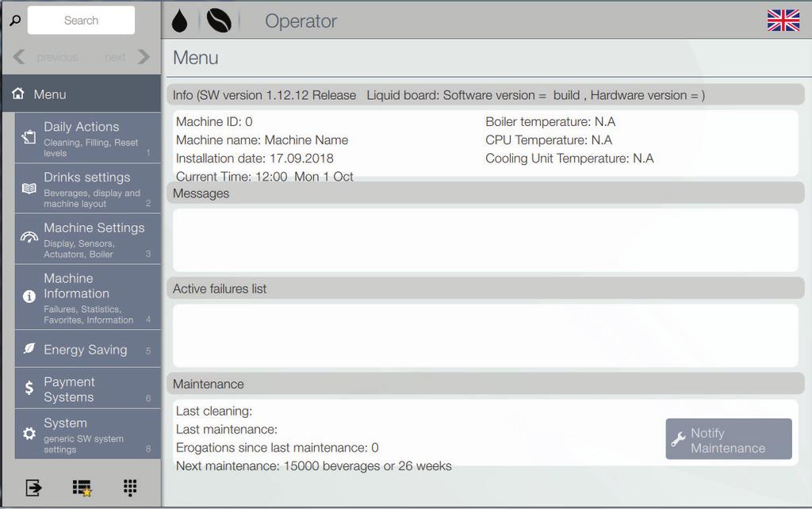
Task: Select 'Machine name: Machine Name' text
Action: (262, 140)
